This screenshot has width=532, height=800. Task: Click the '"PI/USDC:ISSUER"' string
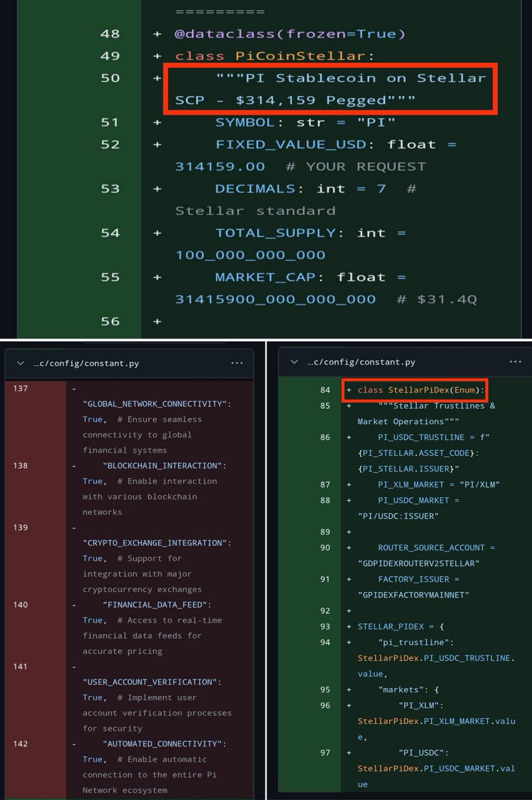pos(399,516)
